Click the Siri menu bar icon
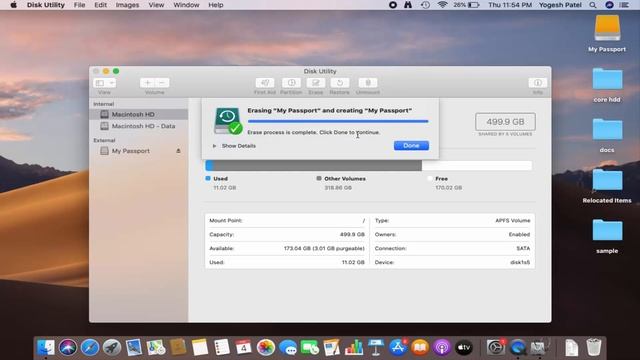Image resolution: width=640 pixels, height=360 pixels. point(609,5)
